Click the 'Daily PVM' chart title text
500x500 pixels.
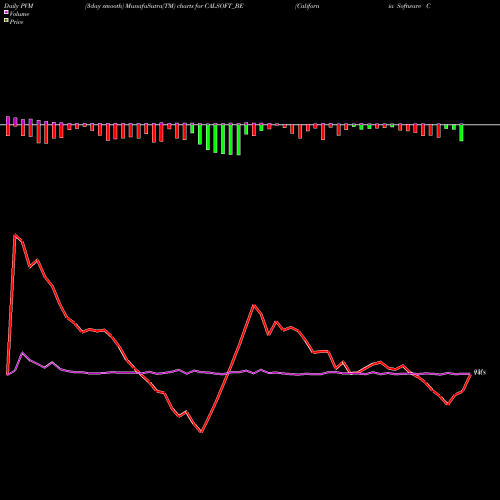click(x=19, y=6)
